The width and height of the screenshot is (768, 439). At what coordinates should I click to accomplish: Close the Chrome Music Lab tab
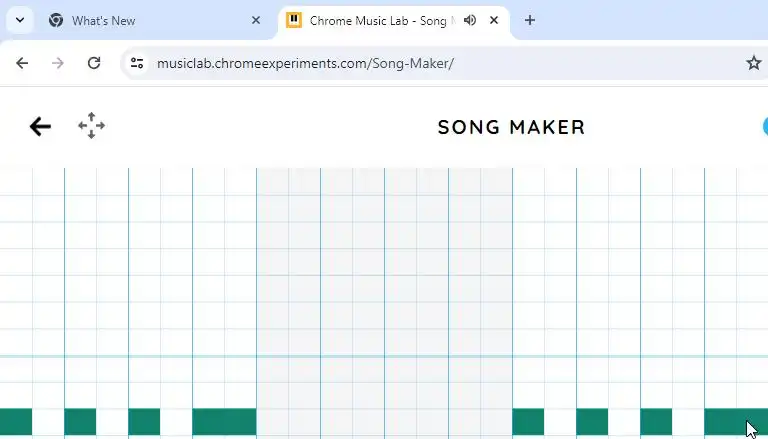494,20
